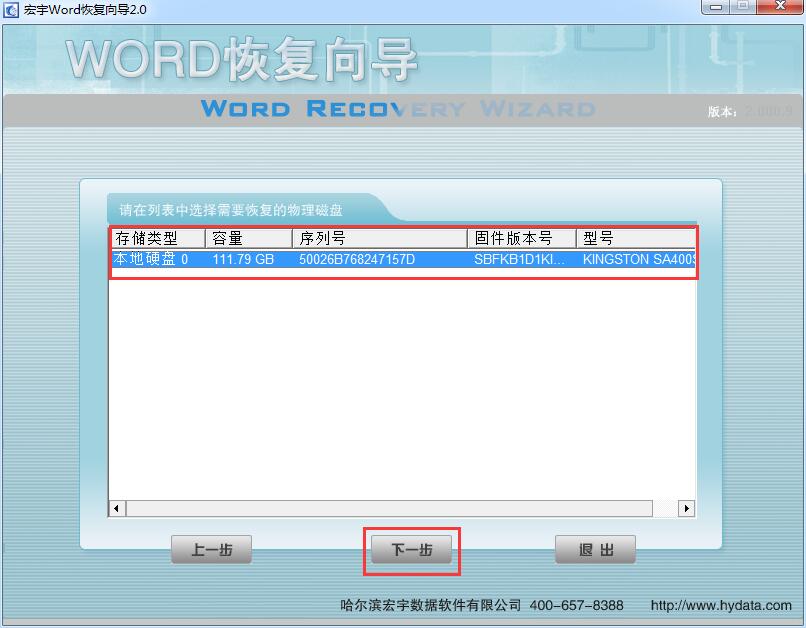Exit the wizard with 退出 button
The height and width of the screenshot is (628, 806).
(x=595, y=550)
